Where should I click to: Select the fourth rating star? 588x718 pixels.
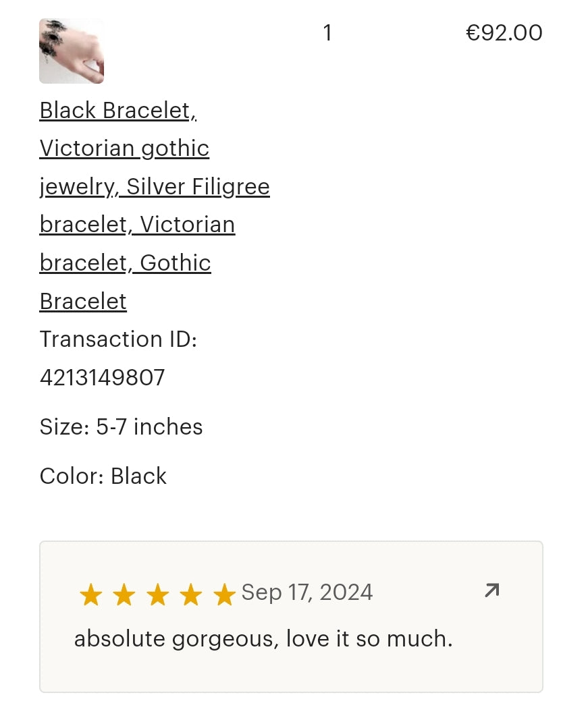(x=191, y=595)
